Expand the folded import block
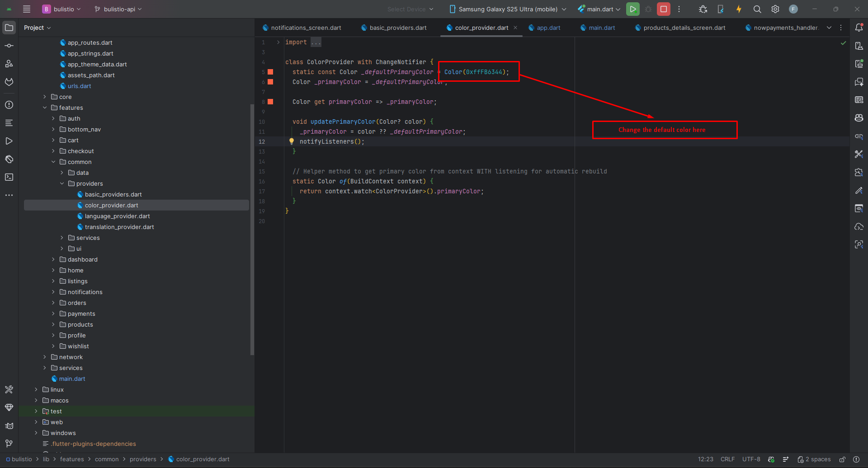868x468 pixels. pyautogui.click(x=278, y=42)
